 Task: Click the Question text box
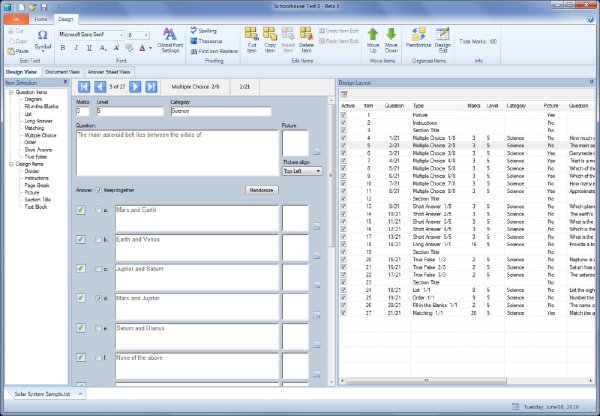(x=177, y=153)
